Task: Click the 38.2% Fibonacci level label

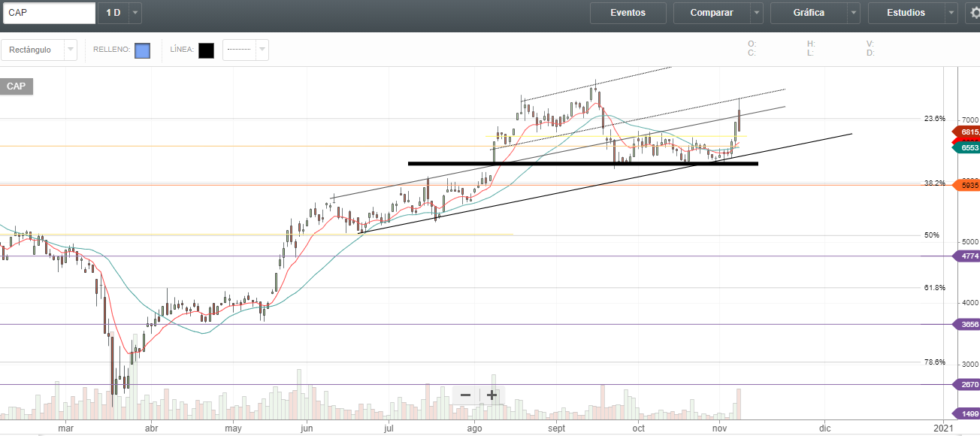Action: (x=934, y=183)
